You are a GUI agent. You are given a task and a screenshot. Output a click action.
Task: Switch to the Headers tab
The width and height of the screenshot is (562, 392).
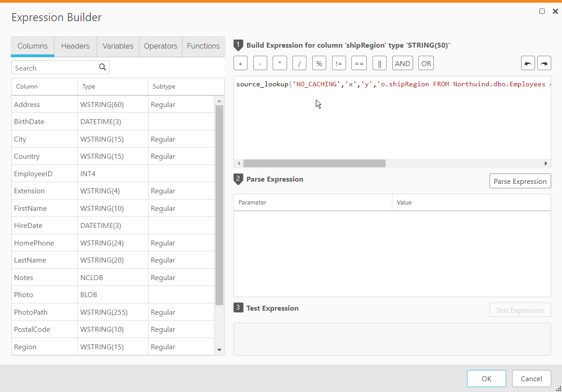[75, 46]
